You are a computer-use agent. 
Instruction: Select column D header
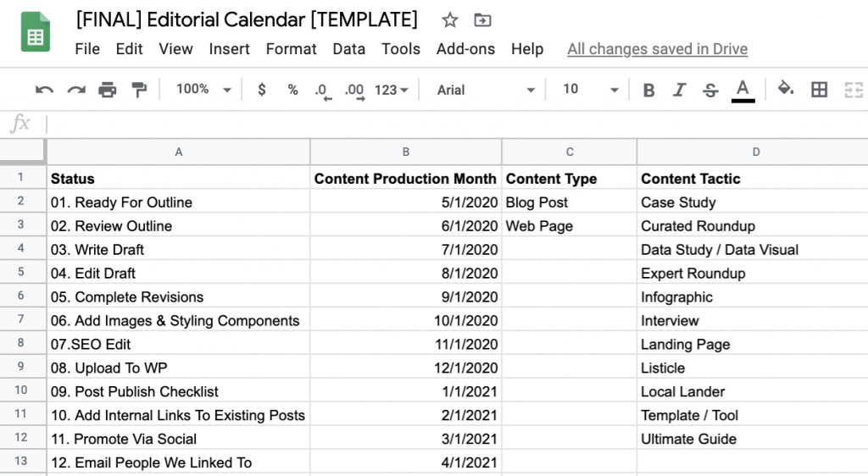coord(753,152)
